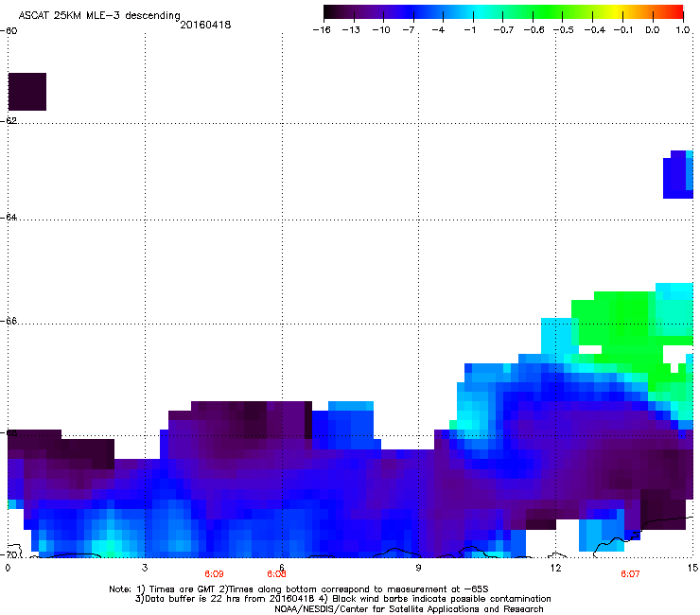This screenshot has height=615, width=700.
Task: Click the '-60' latitude axis label
Action: [9, 31]
